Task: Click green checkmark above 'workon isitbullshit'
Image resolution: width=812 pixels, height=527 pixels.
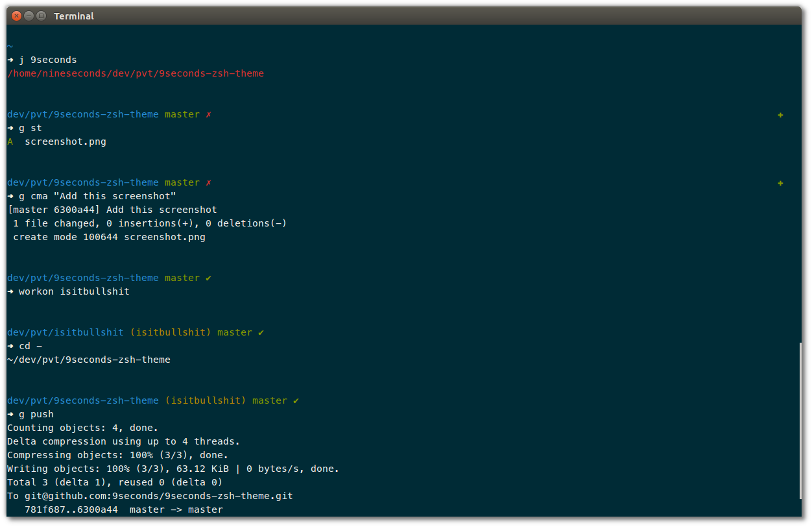Action: tap(209, 278)
